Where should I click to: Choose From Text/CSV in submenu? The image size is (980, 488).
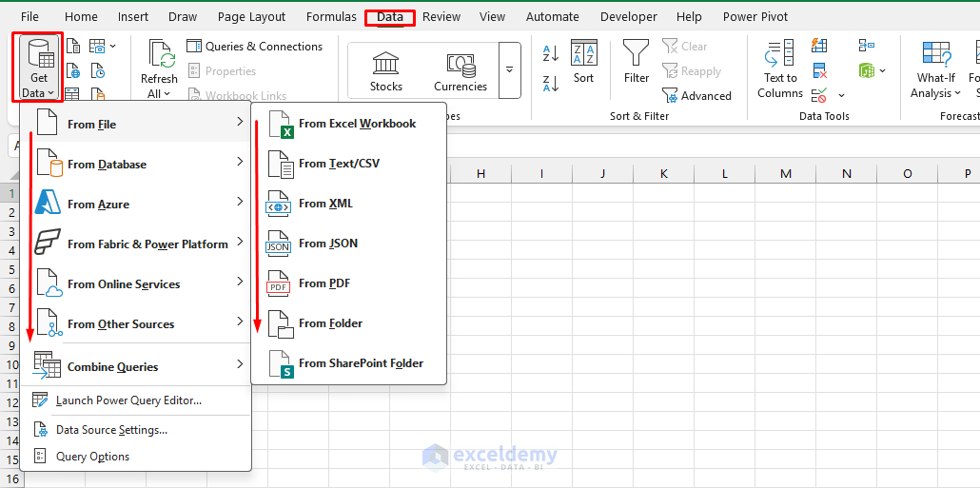349,163
